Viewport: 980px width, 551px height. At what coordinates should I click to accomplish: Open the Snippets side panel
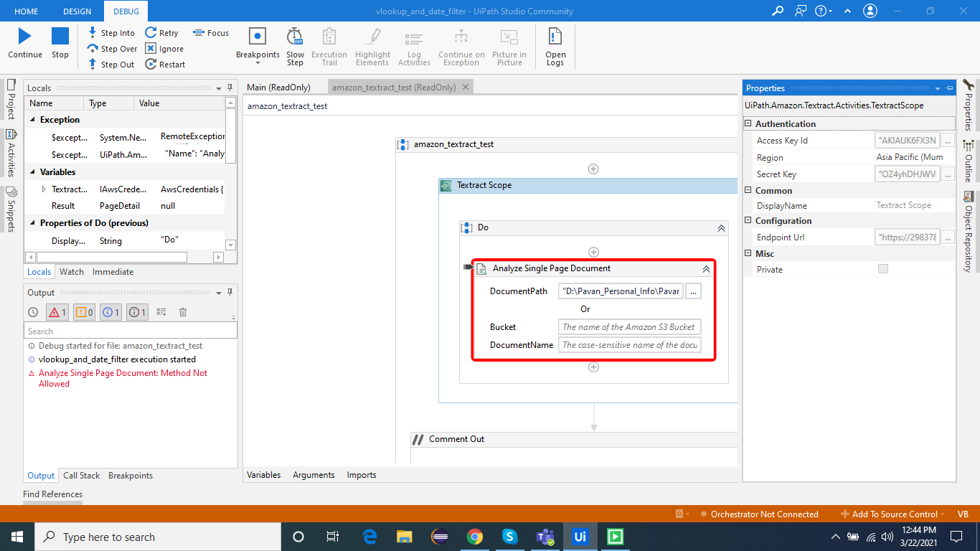(11, 209)
